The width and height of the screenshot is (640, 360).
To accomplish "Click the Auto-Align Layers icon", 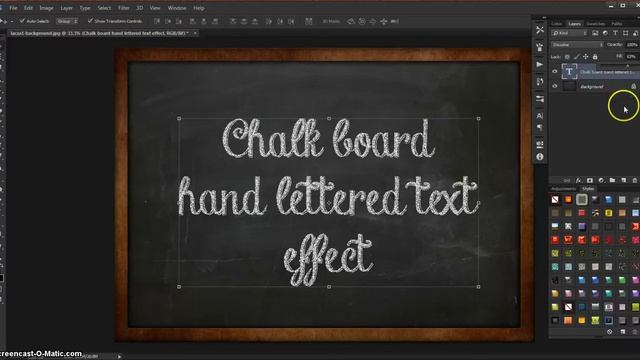I will click(309, 21).
